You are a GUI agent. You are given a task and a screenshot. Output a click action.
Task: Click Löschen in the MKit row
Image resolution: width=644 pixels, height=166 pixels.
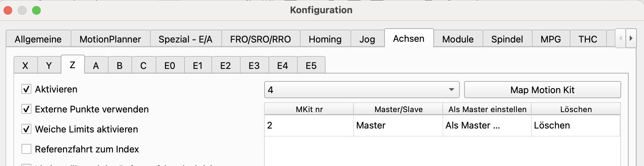(x=552, y=126)
